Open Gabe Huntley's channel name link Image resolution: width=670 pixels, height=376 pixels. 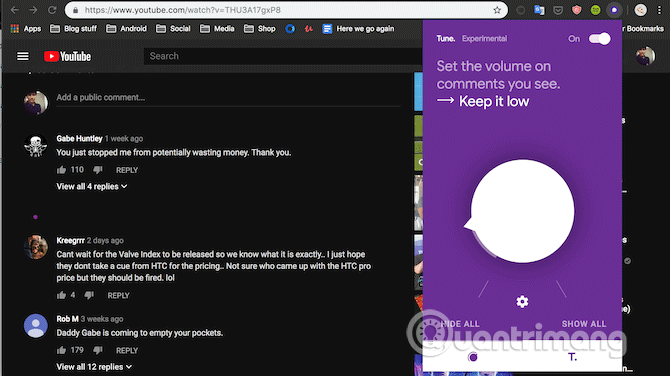tap(79, 138)
